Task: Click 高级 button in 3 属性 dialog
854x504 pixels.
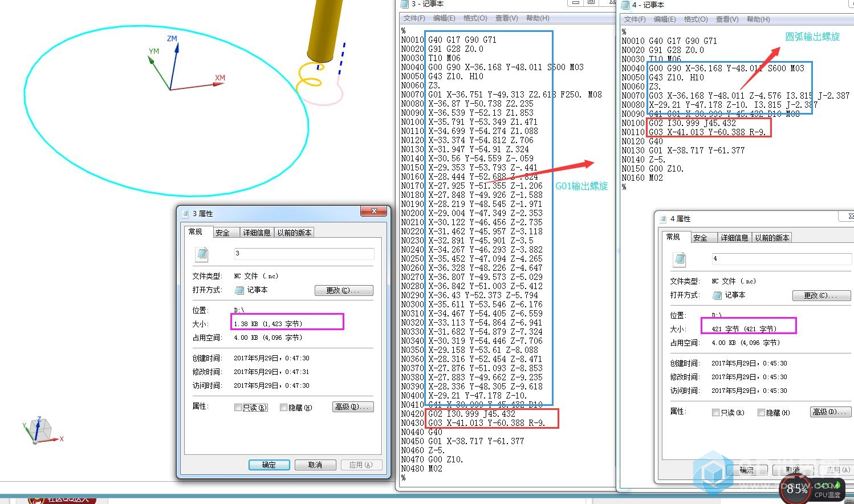Action: point(353,407)
